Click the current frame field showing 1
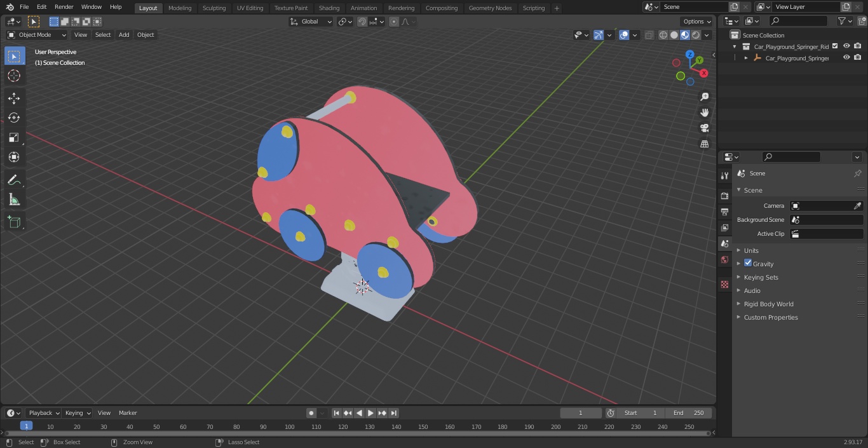Viewport: 868px width, 448px height. 581,413
